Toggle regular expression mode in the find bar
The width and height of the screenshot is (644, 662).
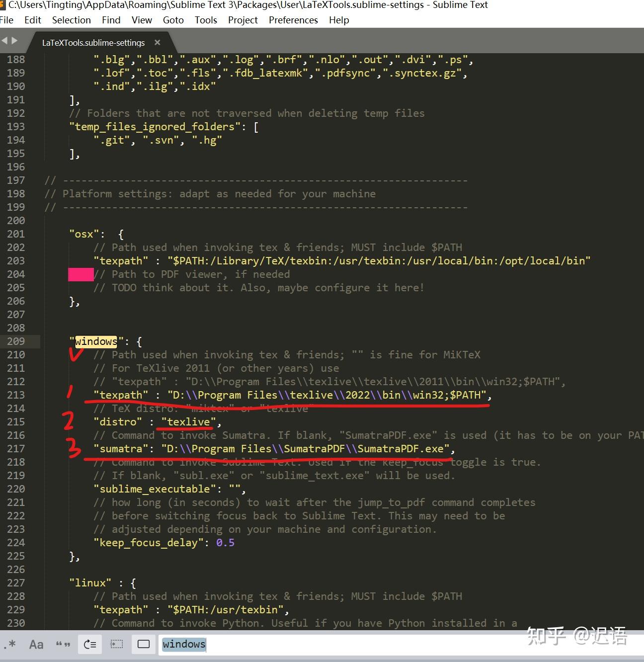[11, 644]
